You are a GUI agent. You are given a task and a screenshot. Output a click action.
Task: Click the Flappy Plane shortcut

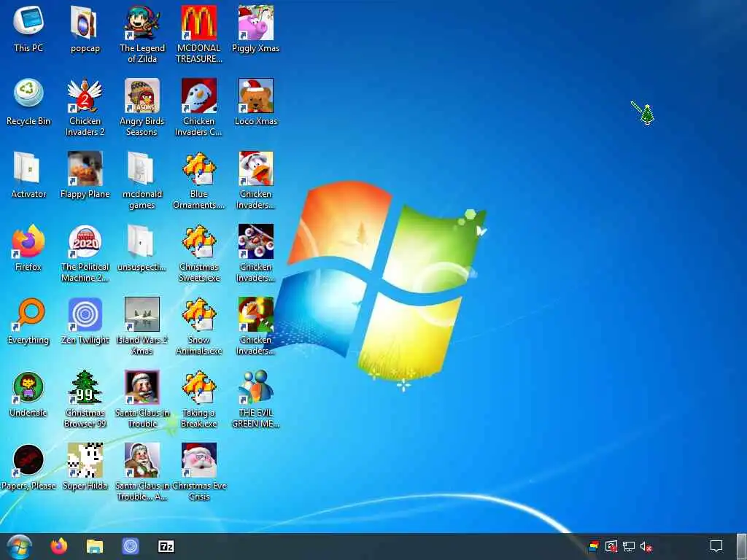pos(85,174)
